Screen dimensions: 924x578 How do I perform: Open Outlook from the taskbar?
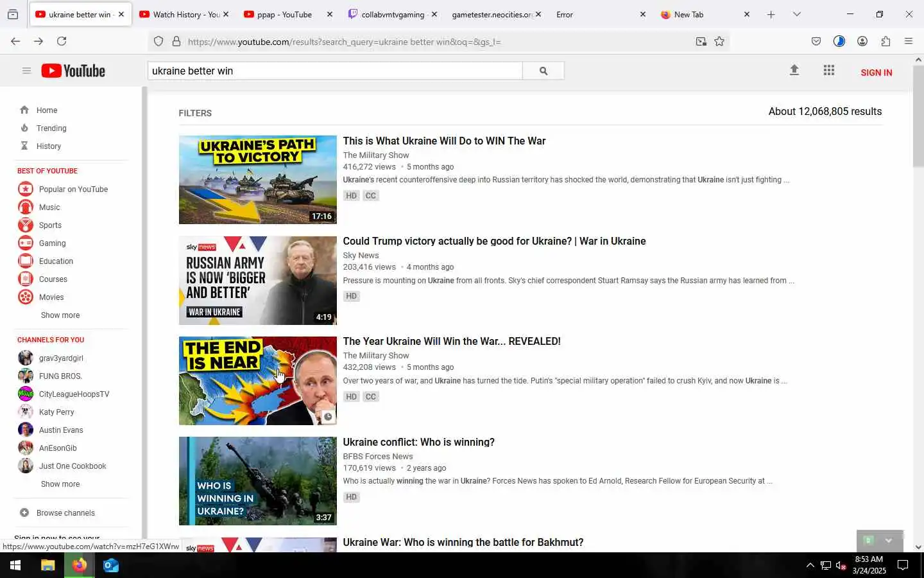tap(111, 565)
